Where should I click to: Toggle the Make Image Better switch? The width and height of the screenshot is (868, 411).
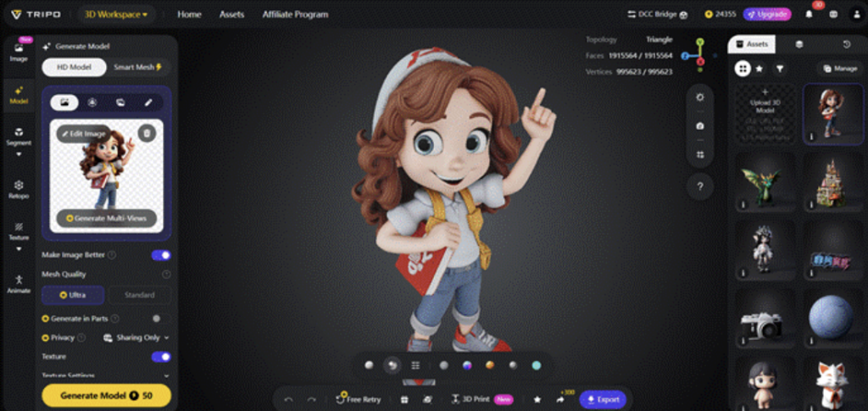click(160, 255)
